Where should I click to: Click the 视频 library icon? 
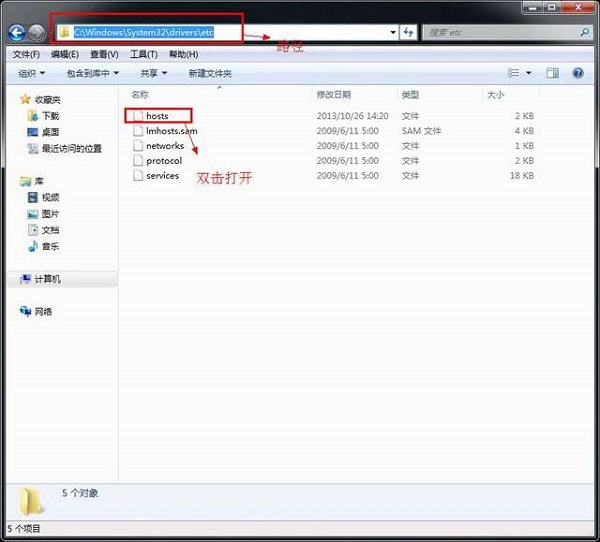pyautogui.click(x=33, y=197)
